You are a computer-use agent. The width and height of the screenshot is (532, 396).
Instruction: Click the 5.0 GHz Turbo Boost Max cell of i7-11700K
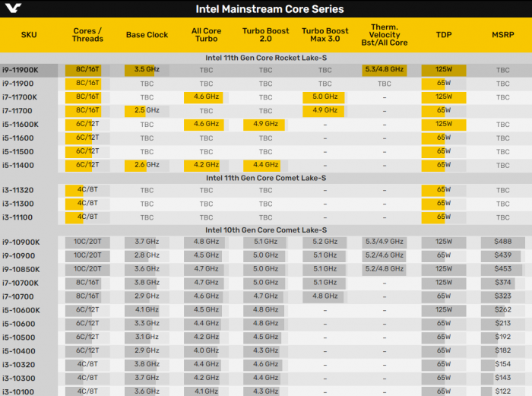325,97
